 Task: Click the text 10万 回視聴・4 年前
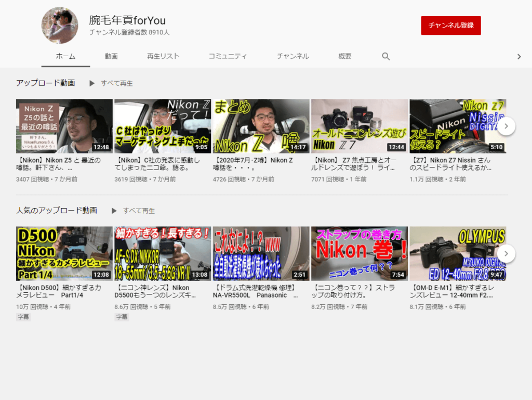(x=44, y=307)
